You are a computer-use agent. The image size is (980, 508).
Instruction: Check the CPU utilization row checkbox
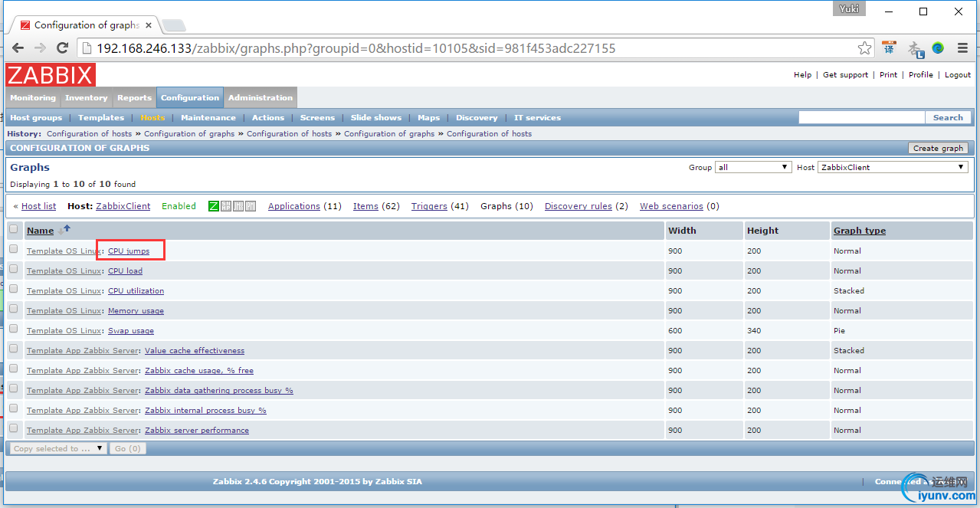(x=13, y=289)
